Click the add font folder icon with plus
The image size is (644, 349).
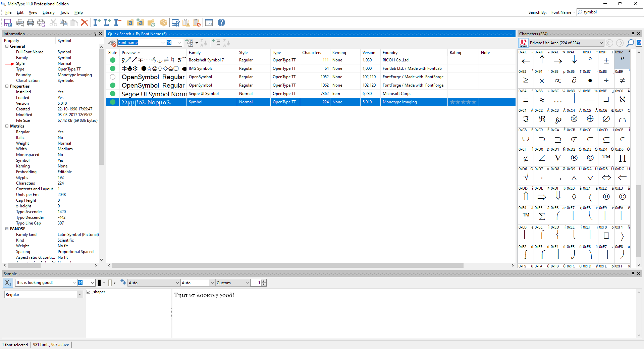tap(140, 22)
